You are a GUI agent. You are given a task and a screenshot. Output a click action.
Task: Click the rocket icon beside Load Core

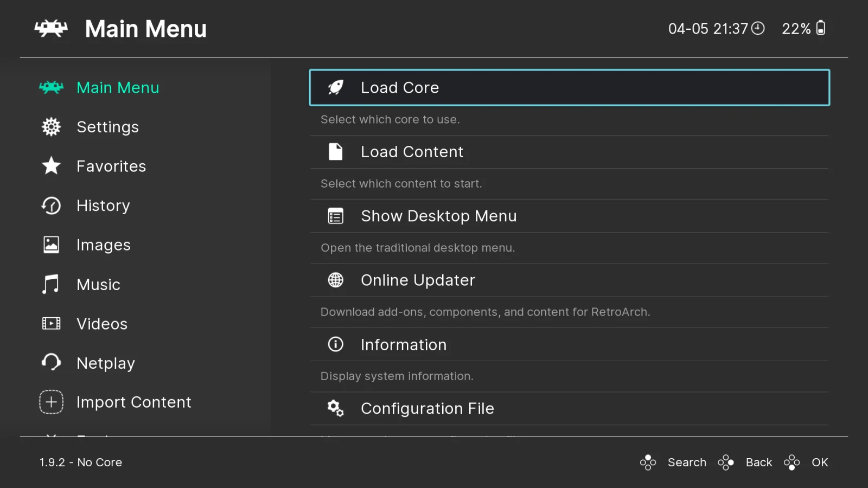pos(335,87)
